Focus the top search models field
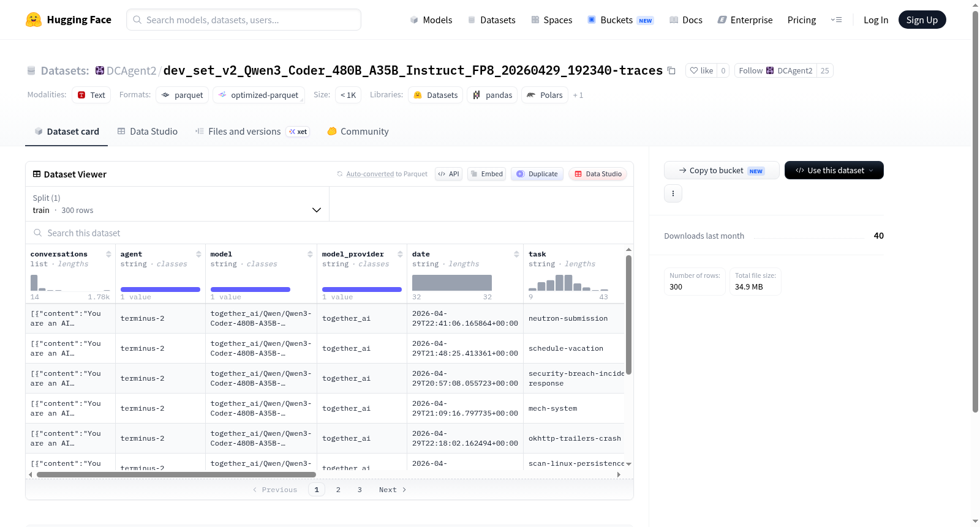Screen dimensions: 980x527 pos(244,20)
